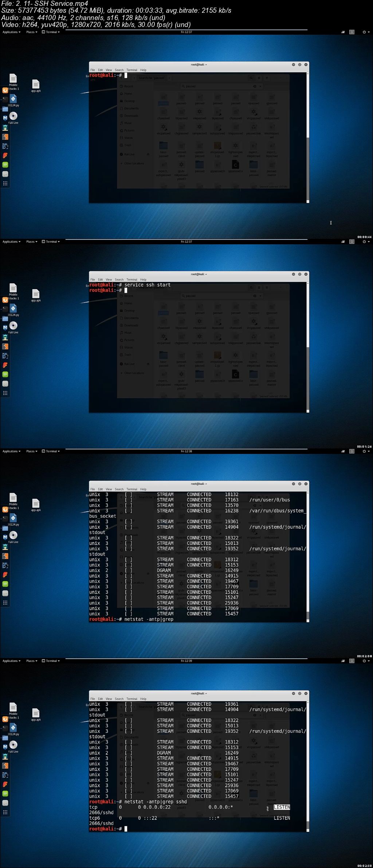
Task: Click the highlighted LISTEN text on the tcp line
Action: click(282, 807)
